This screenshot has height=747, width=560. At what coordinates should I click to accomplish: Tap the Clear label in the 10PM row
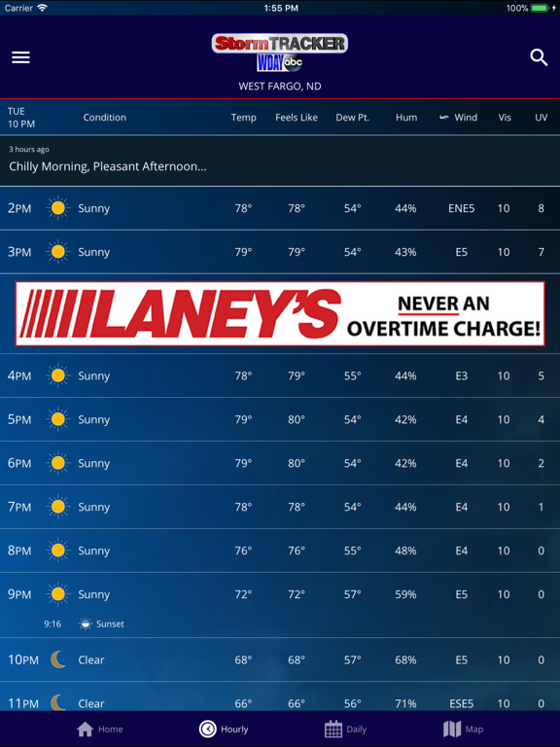(91, 659)
